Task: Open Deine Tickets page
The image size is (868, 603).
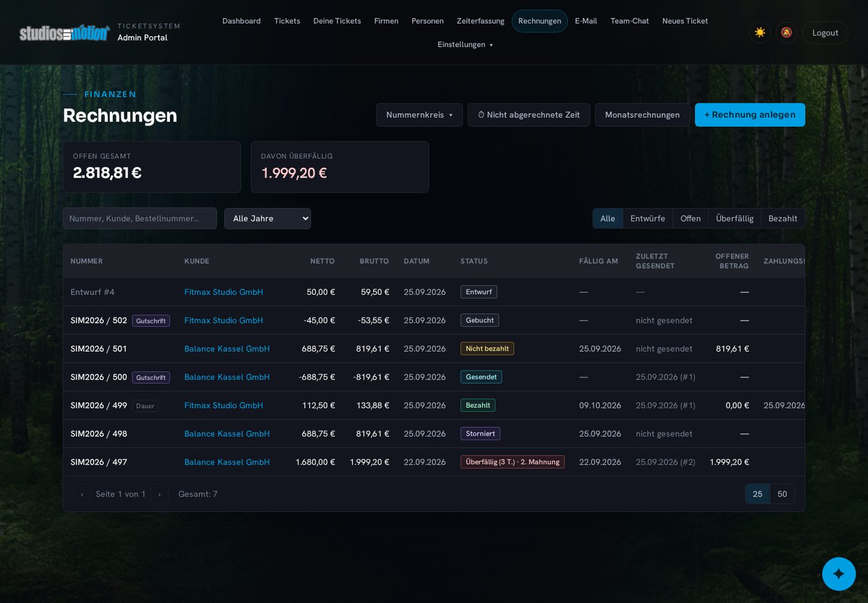Action: [337, 21]
